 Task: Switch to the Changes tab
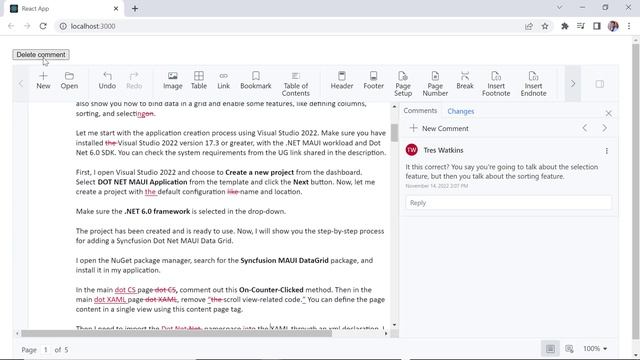(460, 111)
